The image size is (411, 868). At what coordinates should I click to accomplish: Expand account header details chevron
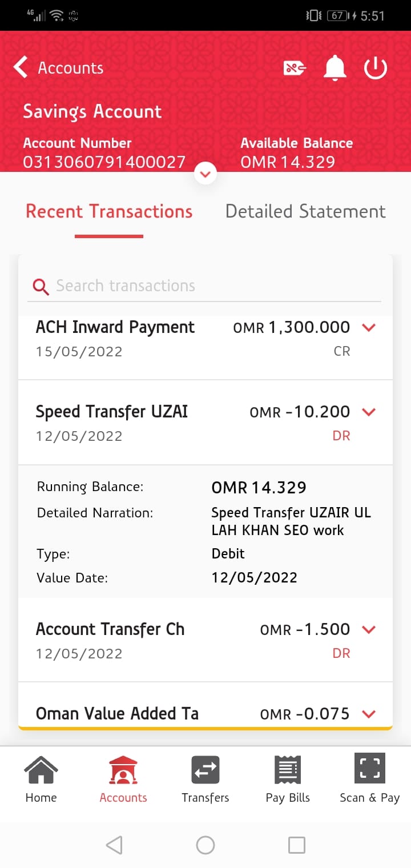(205, 173)
